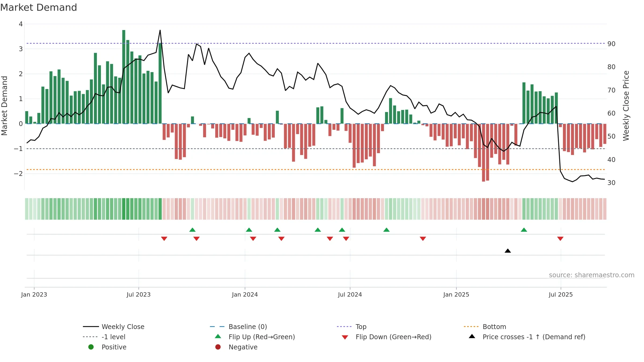This screenshot has height=362, width=644.
Task: Click the right axis price label 50
Action: 612,136
